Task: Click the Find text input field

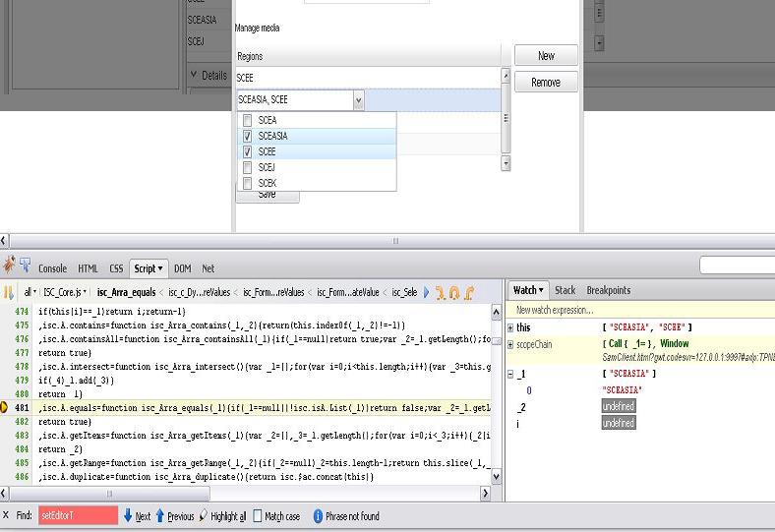Action: [x=78, y=515]
